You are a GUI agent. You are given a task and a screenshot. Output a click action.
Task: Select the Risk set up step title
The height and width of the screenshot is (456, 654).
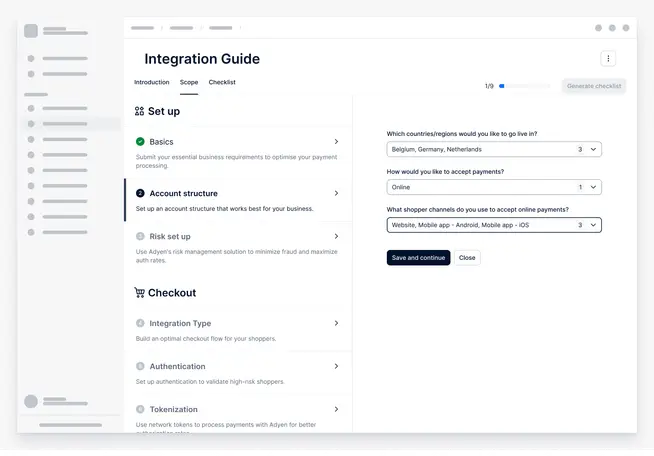point(170,237)
